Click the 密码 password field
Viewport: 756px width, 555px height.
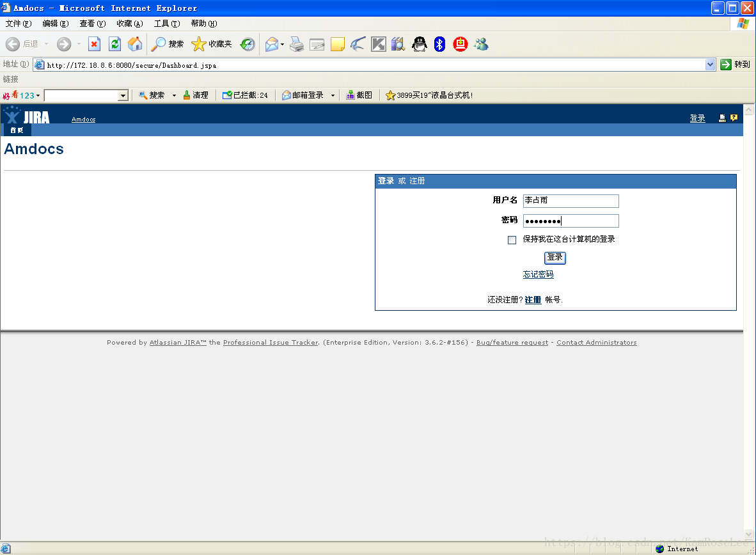[571, 221]
